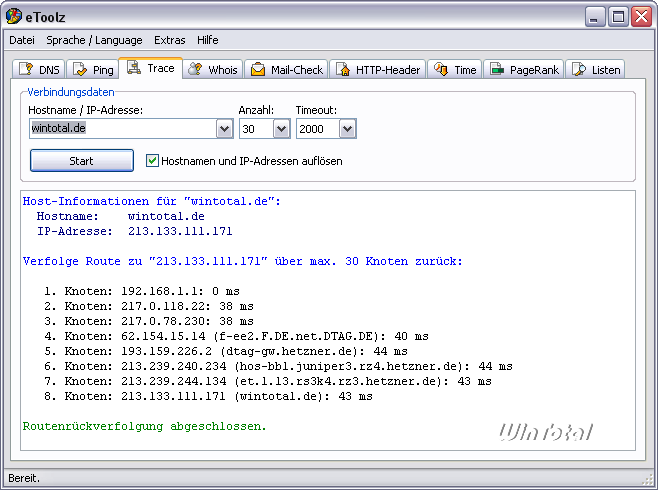This screenshot has width=658, height=490.
Task: Click the hop line with et.1.13.rs3k4.rz3.hetzner.de
Action: click(268, 381)
